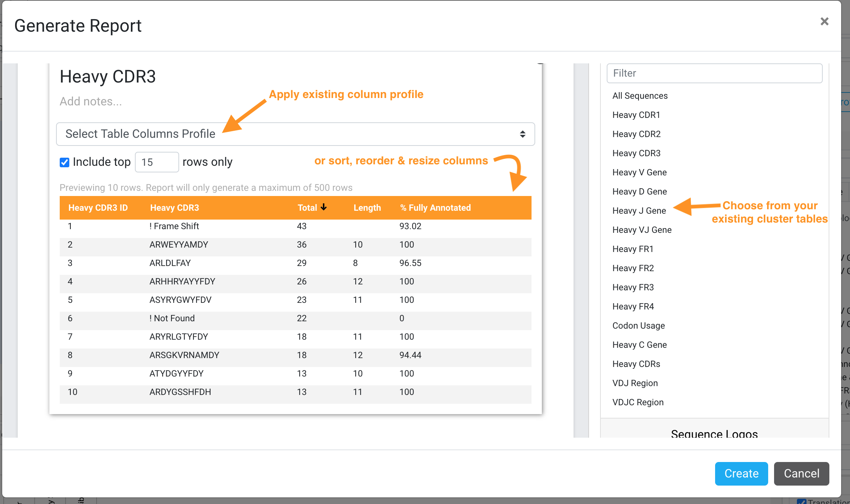Select Heavy D Gene cluster table
The width and height of the screenshot is (850, 504).
pos(640,192)
